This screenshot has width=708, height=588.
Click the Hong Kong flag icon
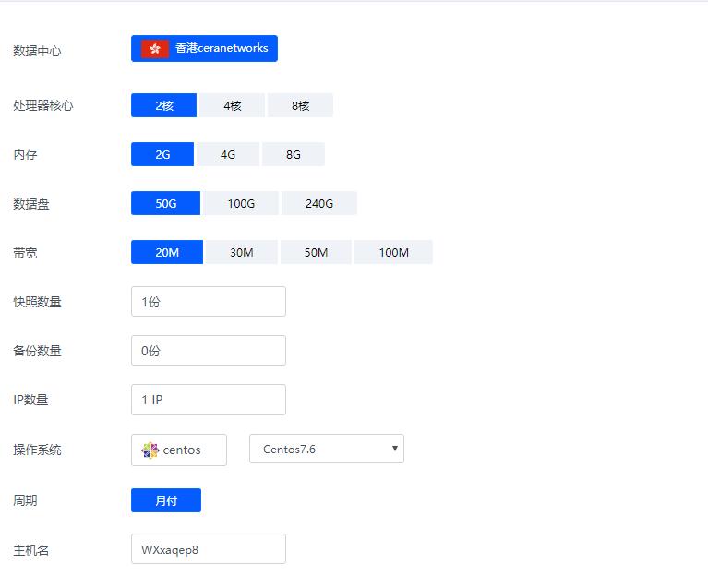click(154, 48)
